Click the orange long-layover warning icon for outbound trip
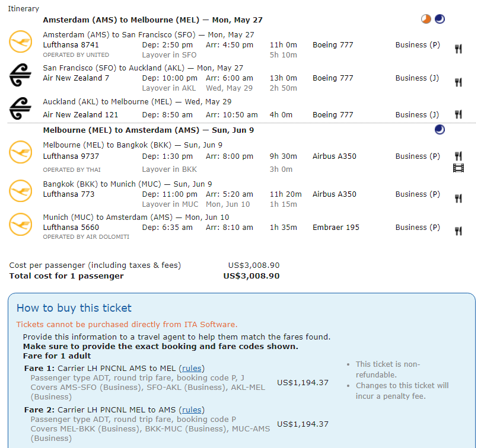Image resolution: width=484 pixels, height=448 pixels. pos(426,19)
